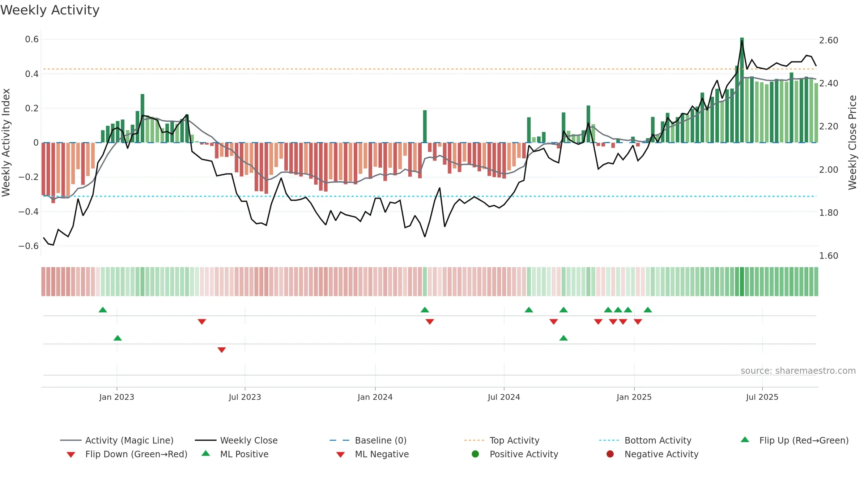The width and height of the screenshot is (868, 488).
Task: Click the red Flip Down legend triangle icon
Action: [71, 455]
